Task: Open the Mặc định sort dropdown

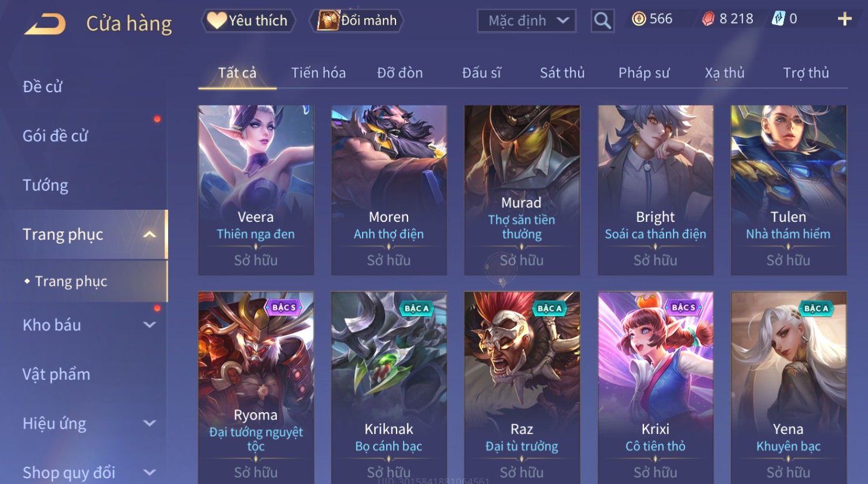Action: pos(526,21)
